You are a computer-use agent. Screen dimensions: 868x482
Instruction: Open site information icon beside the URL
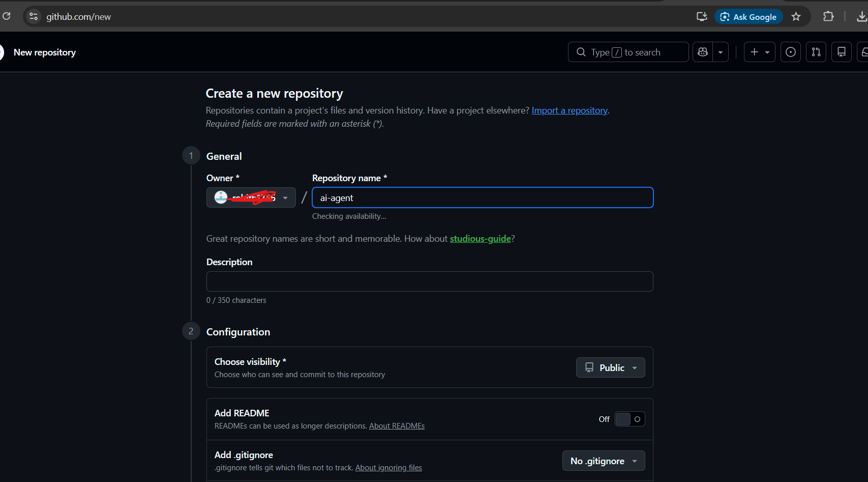[x=34, y=16]
